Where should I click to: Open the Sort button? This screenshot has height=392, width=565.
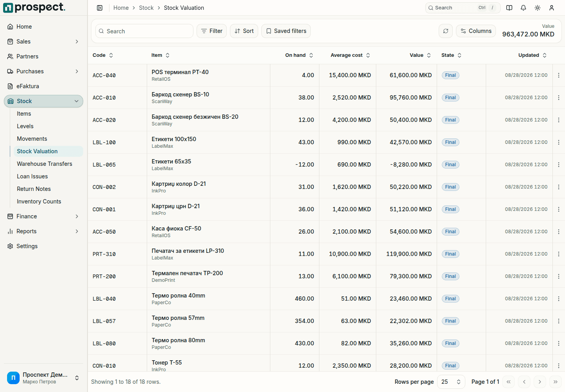[244, 31]
